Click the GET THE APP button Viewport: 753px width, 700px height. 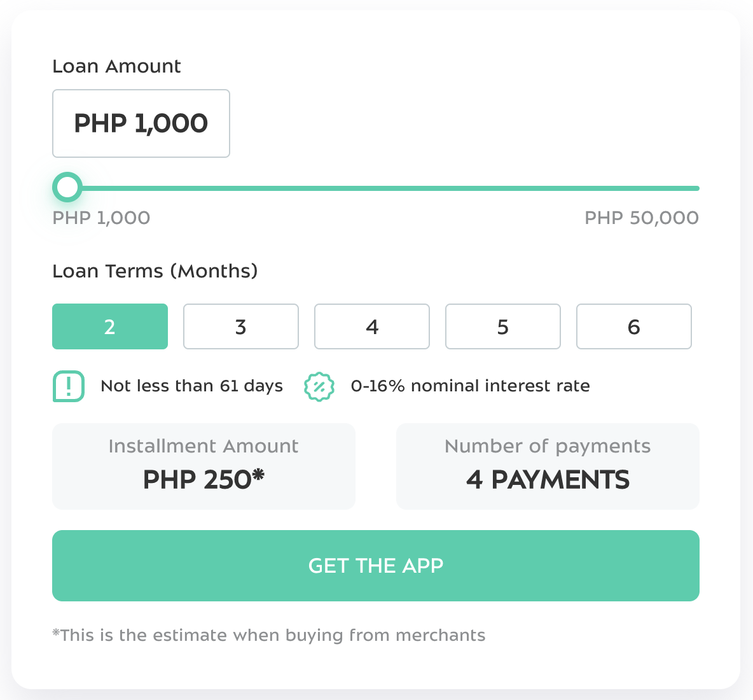pos(375,566)
